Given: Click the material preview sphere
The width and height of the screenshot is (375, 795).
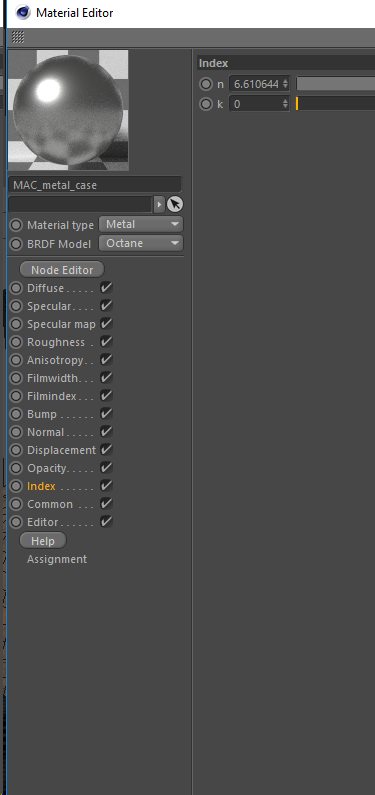Looking at the screenshot, I should [x=68, y=110].
